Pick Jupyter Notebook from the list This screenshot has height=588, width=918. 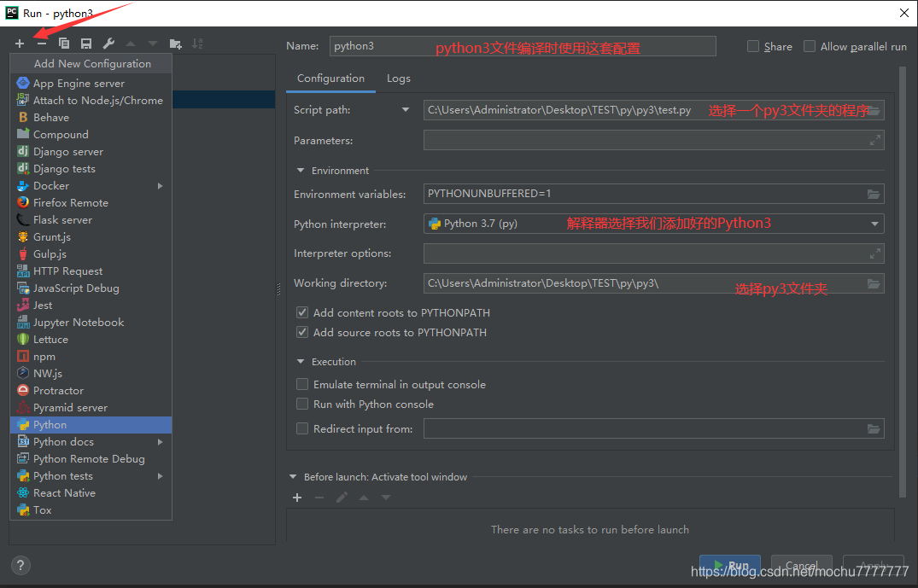tap(91, 322)
